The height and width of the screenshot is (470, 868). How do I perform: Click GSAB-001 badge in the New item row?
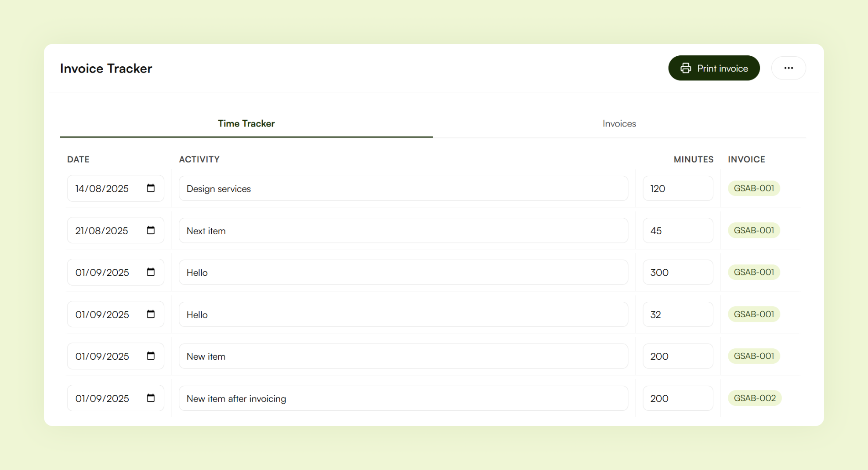754,356
